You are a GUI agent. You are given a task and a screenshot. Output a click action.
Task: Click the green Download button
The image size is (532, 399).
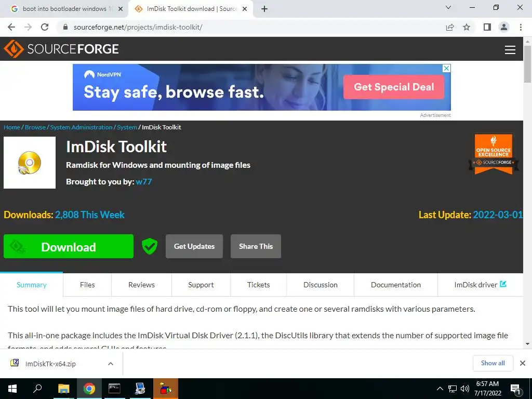tap(69, 246)
